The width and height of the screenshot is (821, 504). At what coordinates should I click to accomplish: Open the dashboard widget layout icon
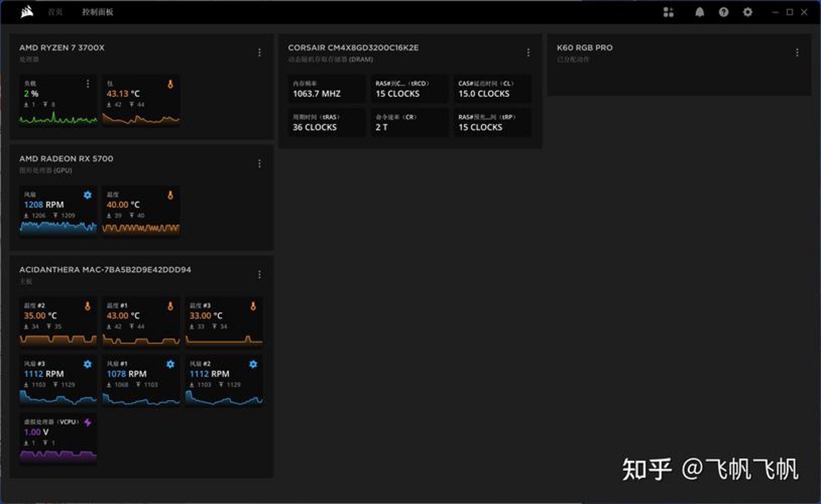tap(668, 12)
